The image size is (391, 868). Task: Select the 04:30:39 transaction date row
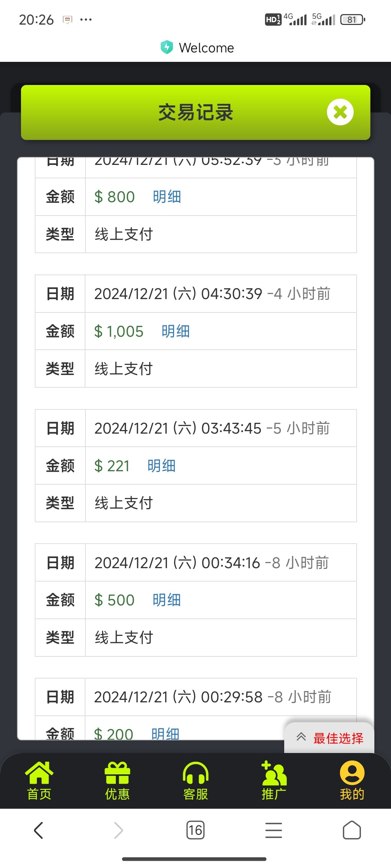click(212, 294)
